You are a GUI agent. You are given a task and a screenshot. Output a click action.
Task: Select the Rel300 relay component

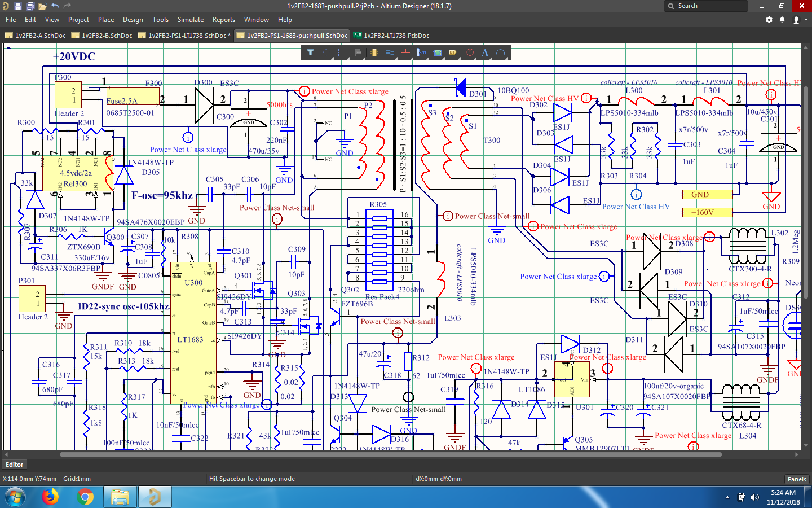(x=77, y=173)
